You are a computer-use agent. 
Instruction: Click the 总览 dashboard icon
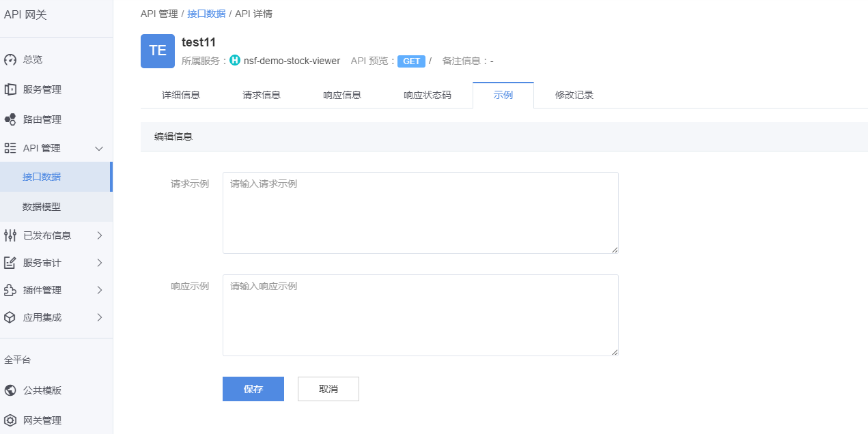[x=10, y=60]
